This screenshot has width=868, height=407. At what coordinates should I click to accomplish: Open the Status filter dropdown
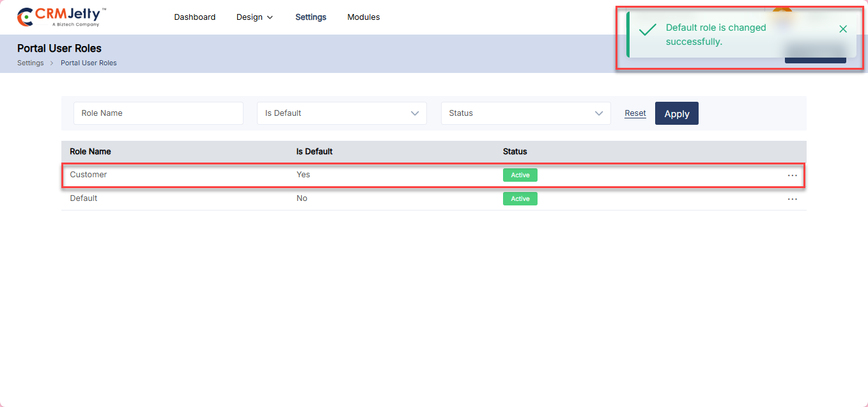coord(525,113)
